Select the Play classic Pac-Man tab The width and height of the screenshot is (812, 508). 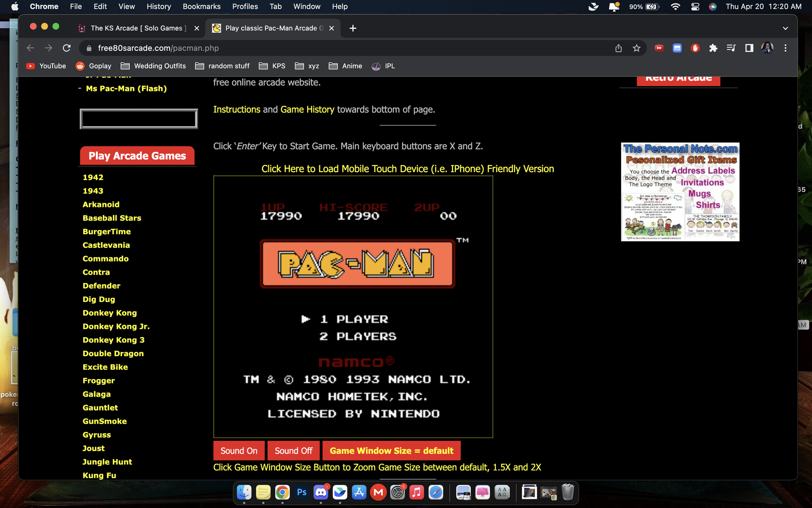coord(274,28)
